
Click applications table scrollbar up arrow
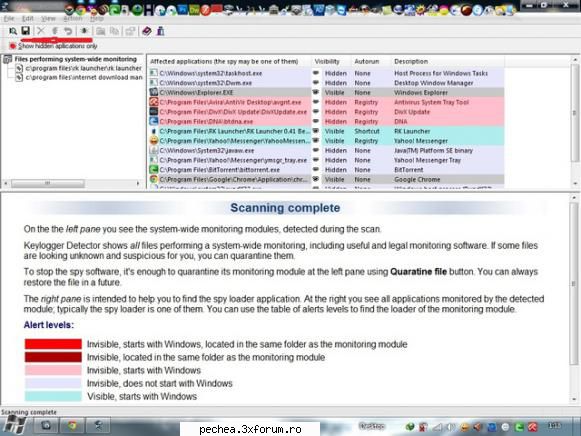pos(575,59)
